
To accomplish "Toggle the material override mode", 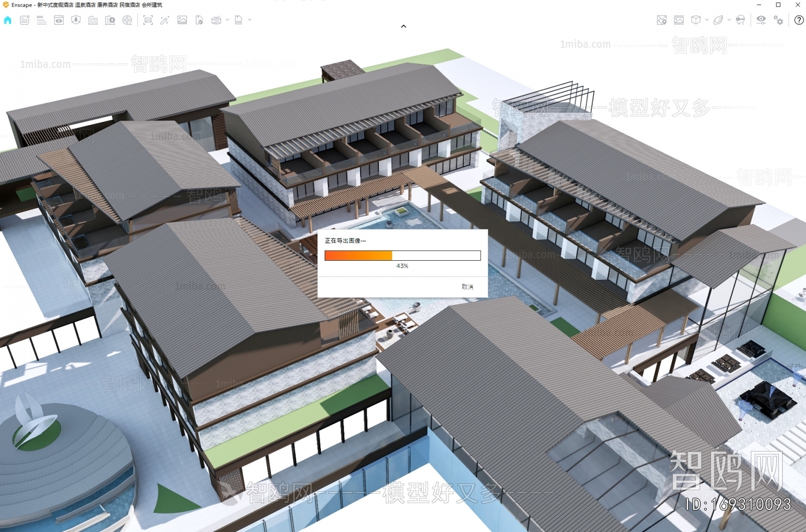I will coord(165,20).
